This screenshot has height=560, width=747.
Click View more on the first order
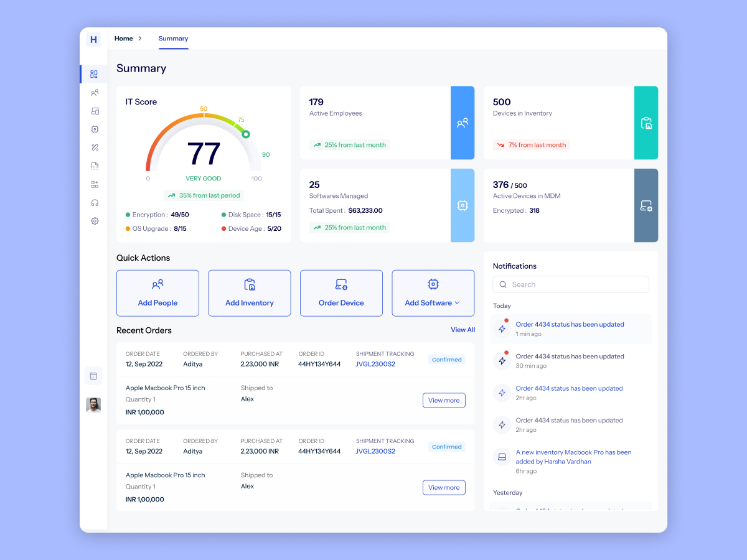click(444, 400)
